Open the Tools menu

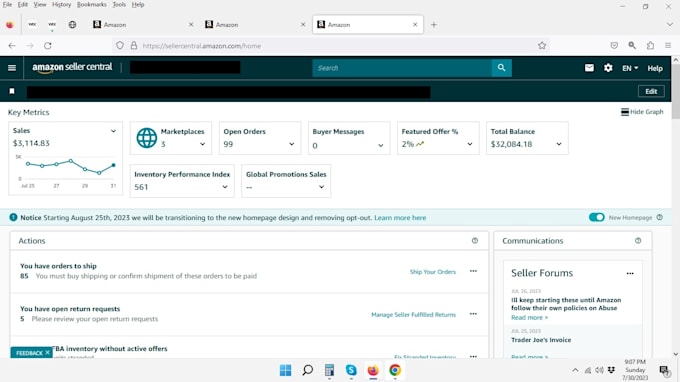click(x=119, y=4)
